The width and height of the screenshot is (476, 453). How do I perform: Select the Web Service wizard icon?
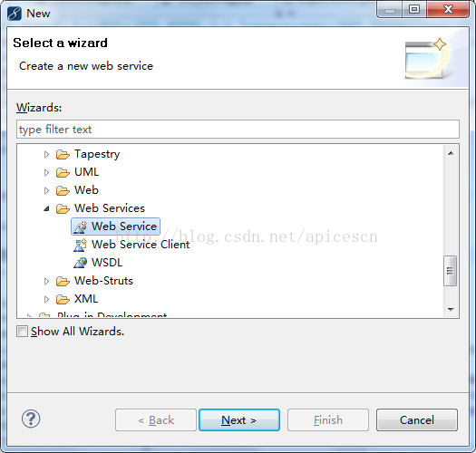tap(80, 226)
